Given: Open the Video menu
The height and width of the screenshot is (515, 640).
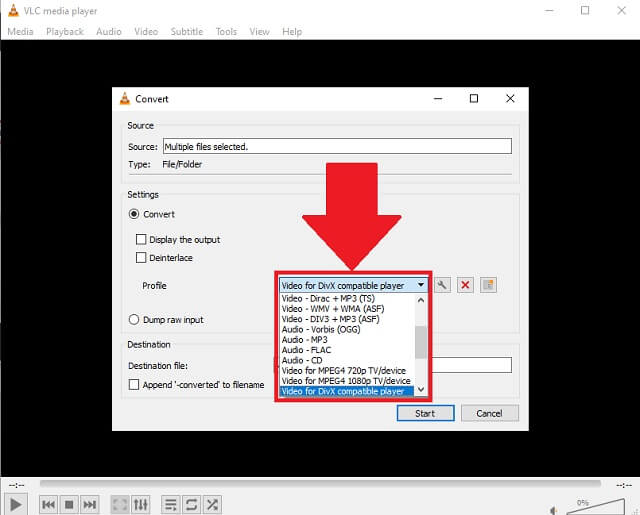Looking at the screenshot, I should 146,31.
